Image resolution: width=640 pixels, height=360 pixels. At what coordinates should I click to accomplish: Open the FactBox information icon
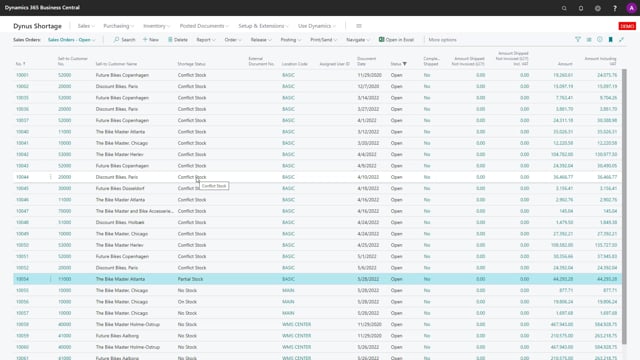point(600,40)
